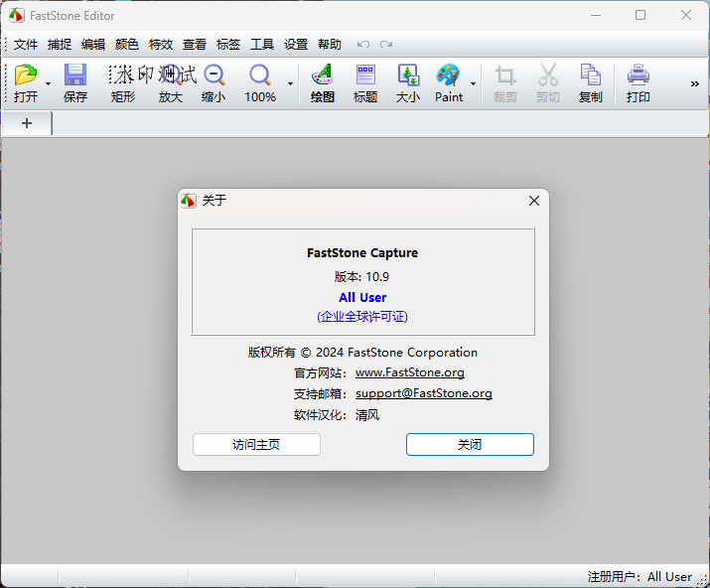Show more toolbar items chevron
The height and width of the screenshot is (588, 710).
click(x=694, y=83)
